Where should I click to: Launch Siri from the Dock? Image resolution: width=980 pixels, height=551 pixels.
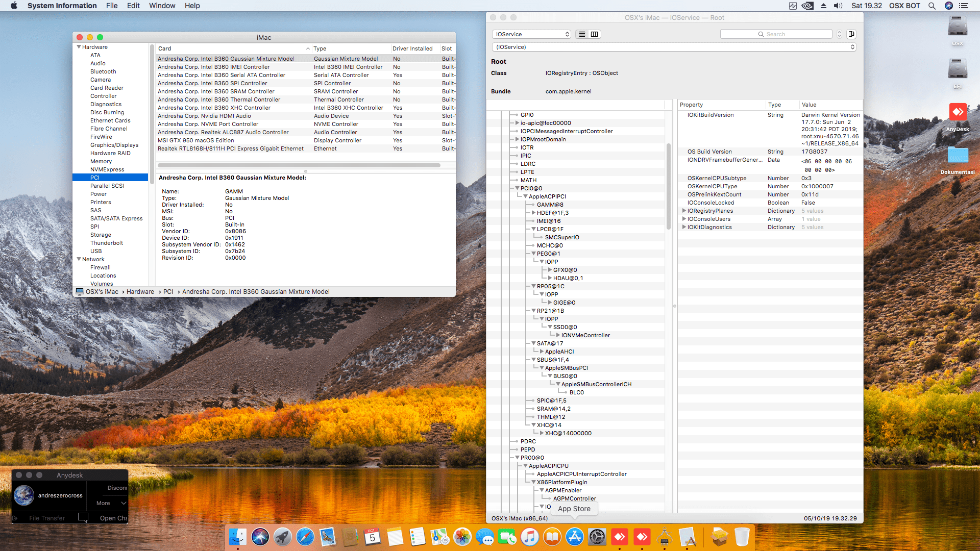(x=260, y=537)
